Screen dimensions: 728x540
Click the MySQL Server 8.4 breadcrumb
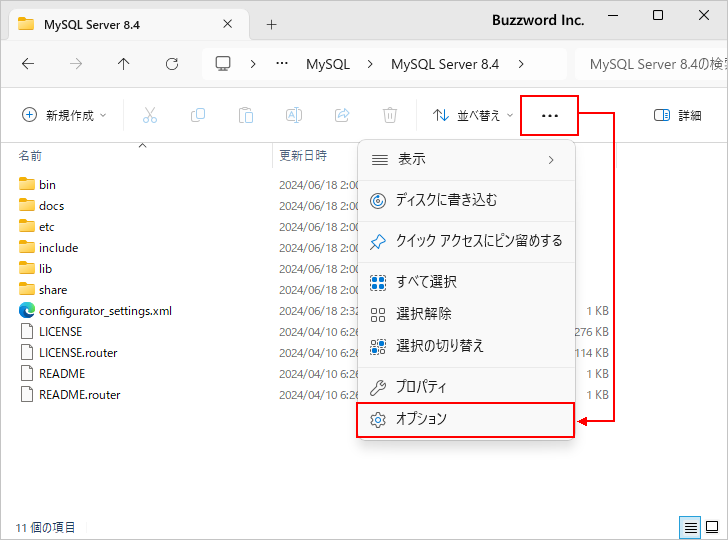coord(445,64)
